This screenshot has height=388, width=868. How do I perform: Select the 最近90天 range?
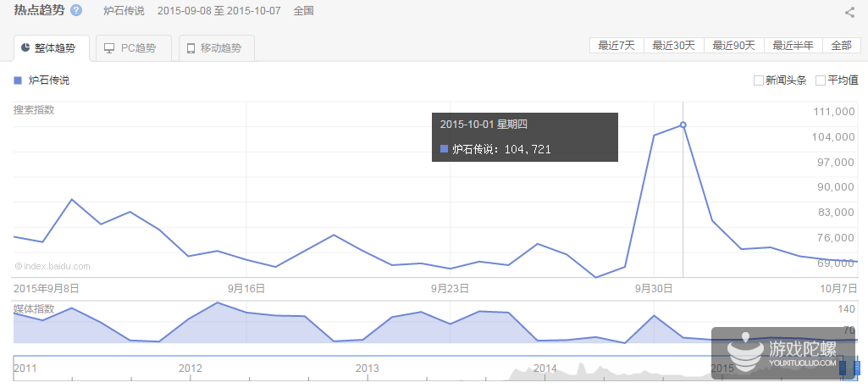pos(733,46)
